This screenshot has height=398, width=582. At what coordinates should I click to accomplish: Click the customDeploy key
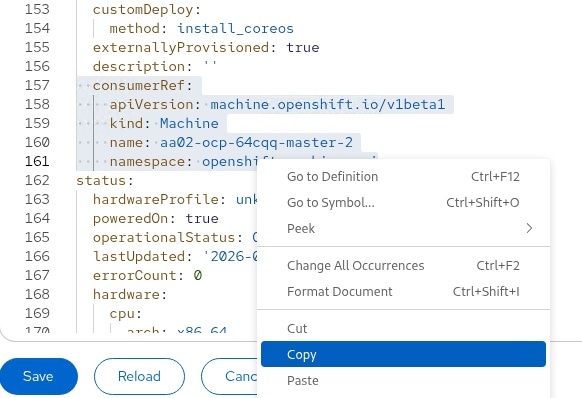pyautogui.click(x=143, y=10)
